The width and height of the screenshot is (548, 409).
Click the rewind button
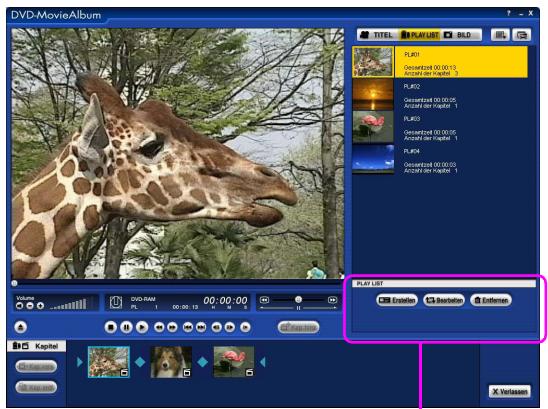coord(159,327)
